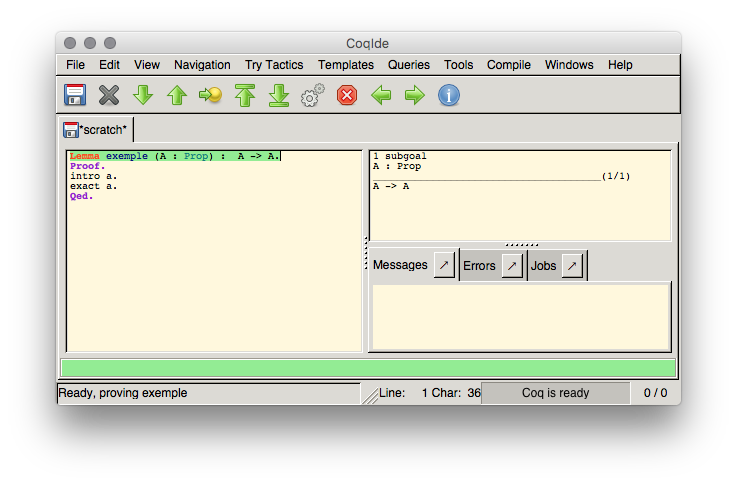This screenshot has height=485, width=737.
Task: Click the (1/1) goal counter
Action: (x=616, y=176)
